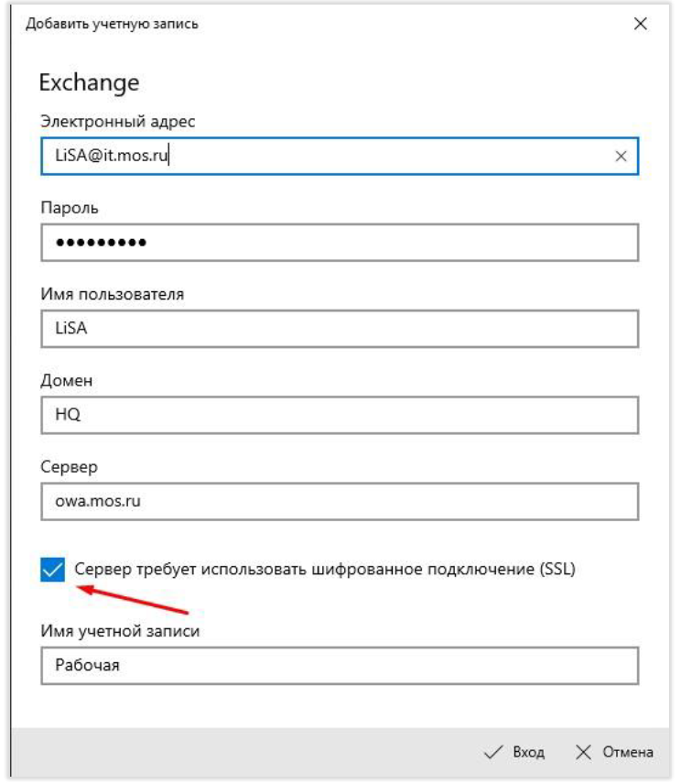681x784 pixels.
Task: Click into the Пароль password field
Action: click(x=340, y=243)
